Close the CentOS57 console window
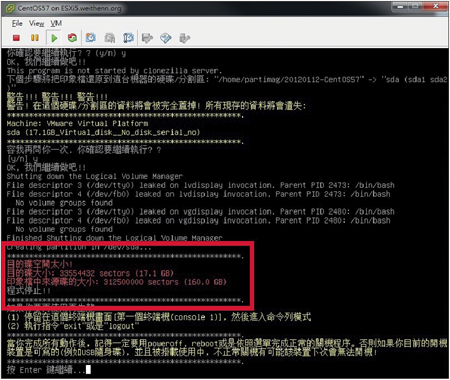 coord(436,6)
